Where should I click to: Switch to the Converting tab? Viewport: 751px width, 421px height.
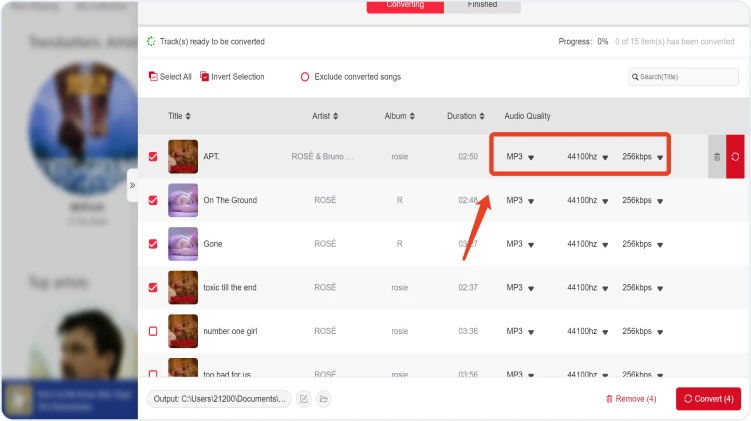pos(405,5)
